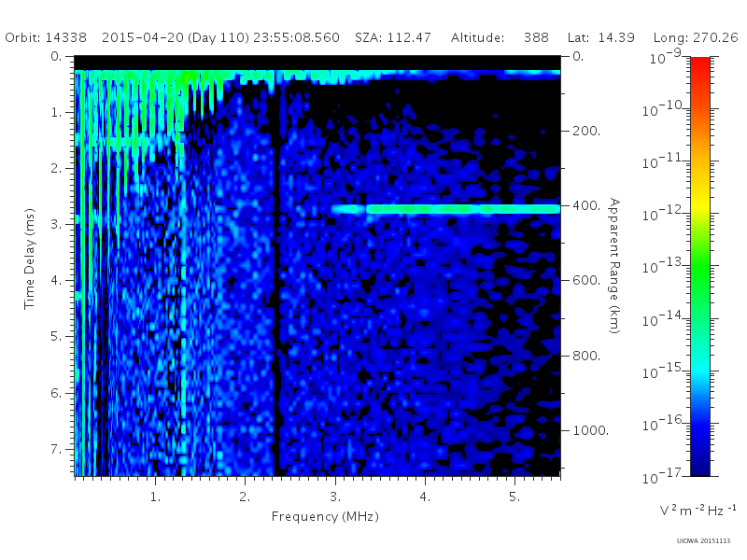Click the 'Lat: 14.39' text
This screenshot has height=560, width=747.
pos(601,37)
